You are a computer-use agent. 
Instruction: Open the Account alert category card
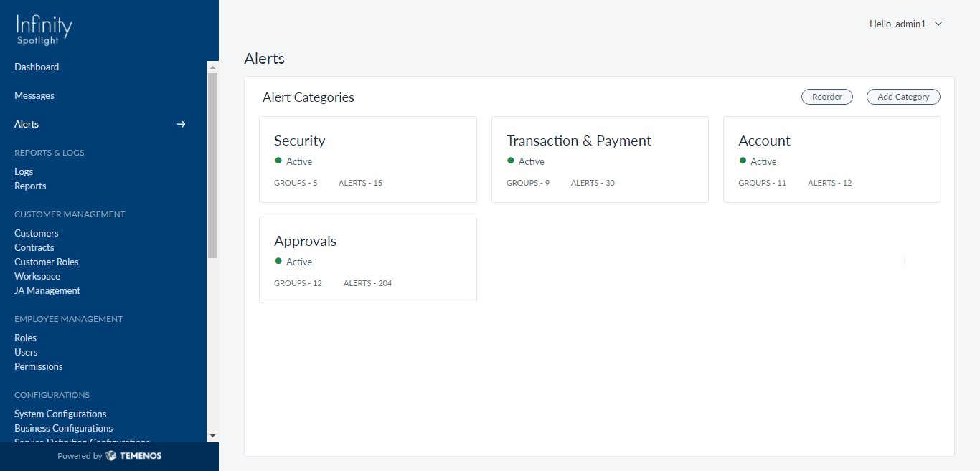pos(832,159)
